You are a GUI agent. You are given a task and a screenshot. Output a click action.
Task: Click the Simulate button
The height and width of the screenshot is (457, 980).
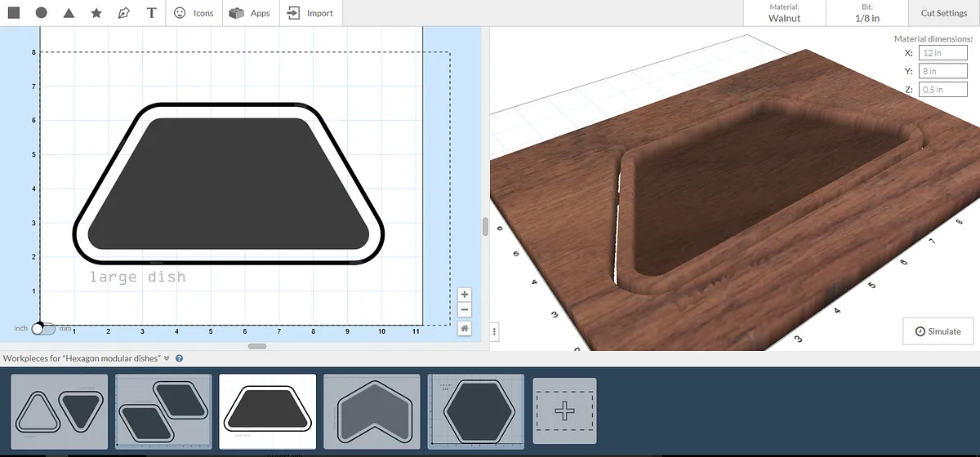tap(938, 331)
